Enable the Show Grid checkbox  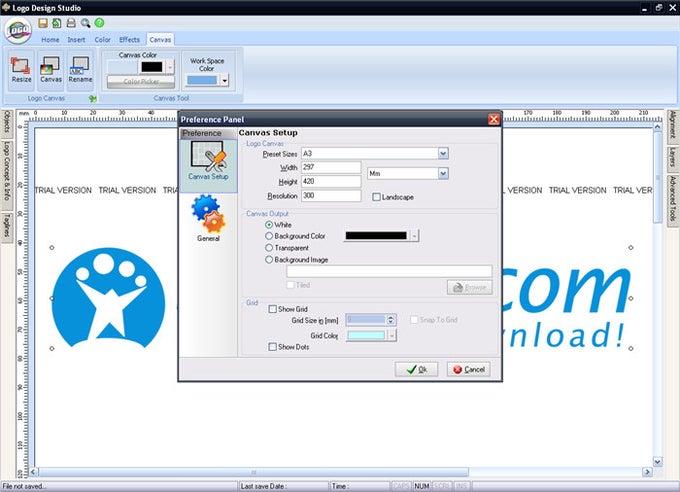click(x=272, y=309)
